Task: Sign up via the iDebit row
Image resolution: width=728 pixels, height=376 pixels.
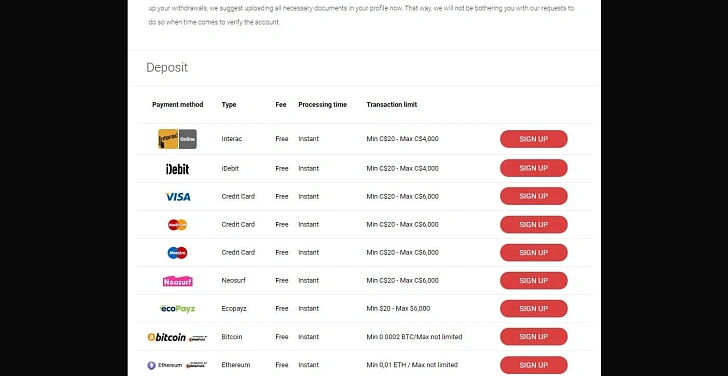Action: [533, 168]
